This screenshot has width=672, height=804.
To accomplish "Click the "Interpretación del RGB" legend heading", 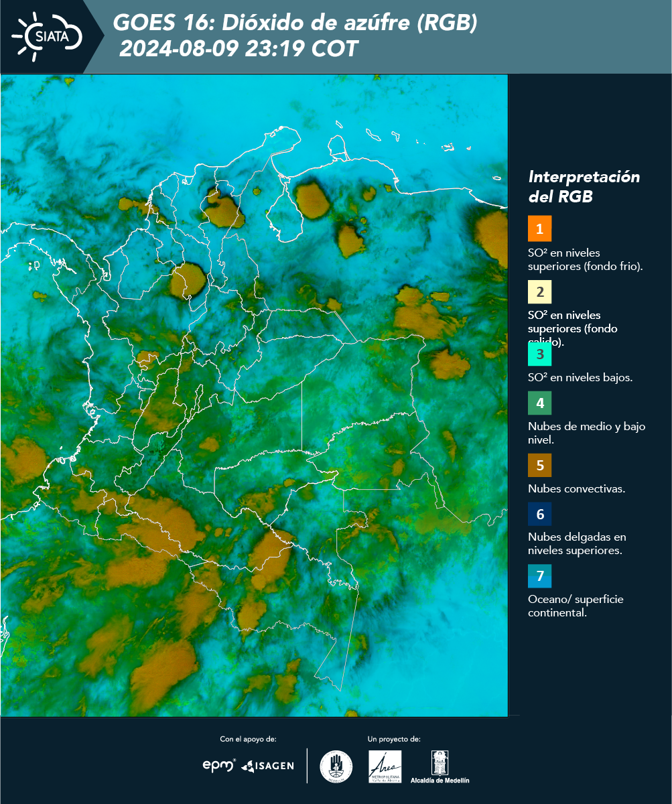I will tap(584, 187).
